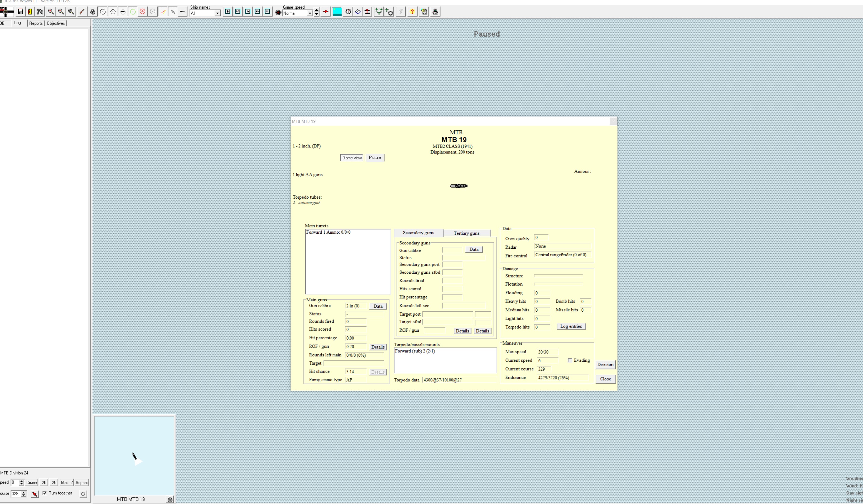Click the black-red record circle icon
The width and height of the screenshot is (863, 504).
tap(278, 13)
